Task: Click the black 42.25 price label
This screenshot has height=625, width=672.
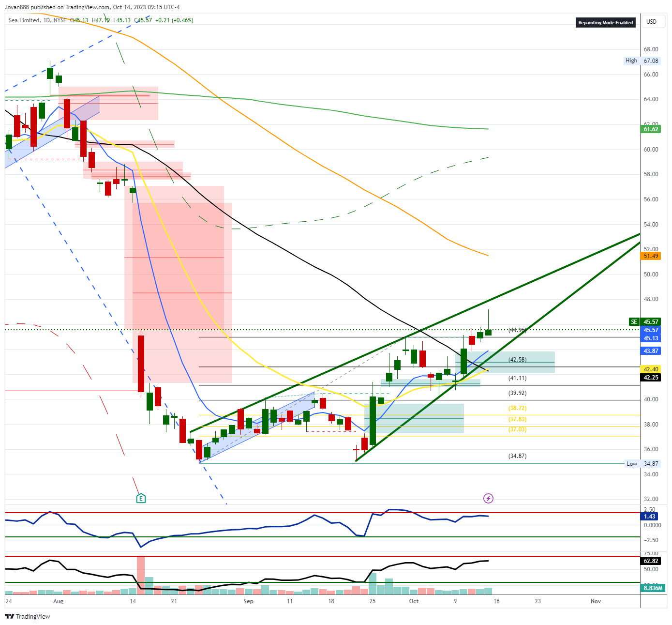Action: tap(651, 377)
